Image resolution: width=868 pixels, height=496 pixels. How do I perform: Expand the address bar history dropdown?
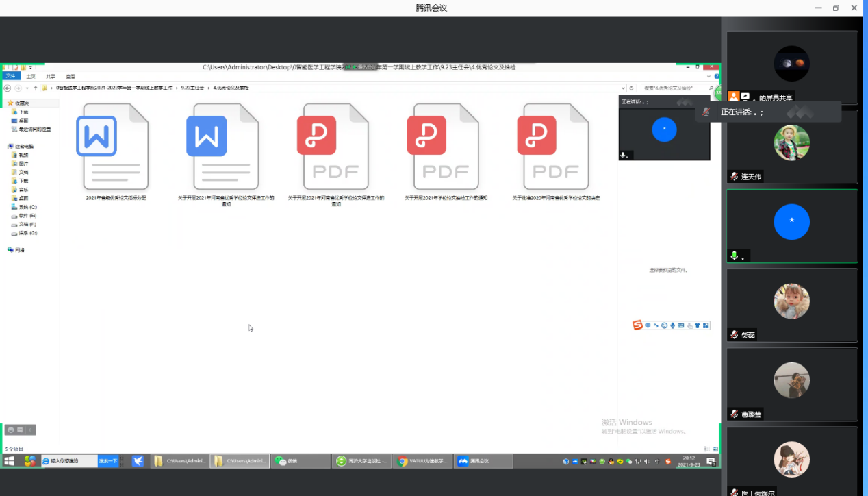(622, 88)
